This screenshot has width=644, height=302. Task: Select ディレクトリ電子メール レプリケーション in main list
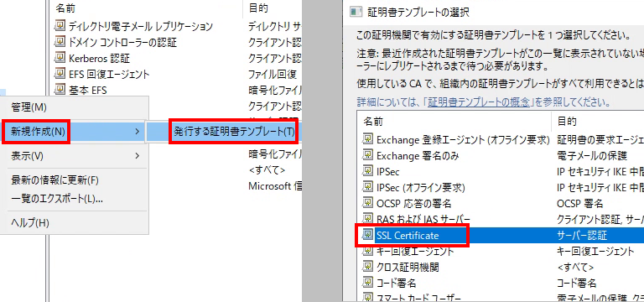coord(141,27)
